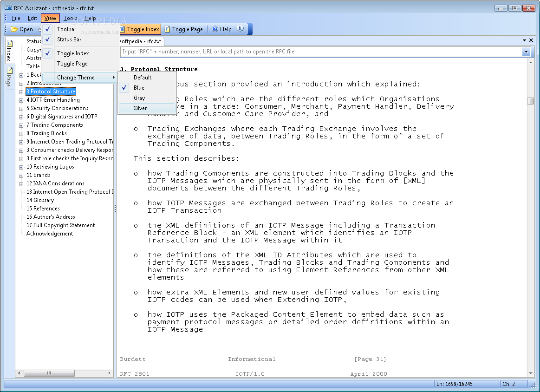Click the document scrollbar down arrow
This screenshot has height=392, width=540.
[x=530, y=373]
